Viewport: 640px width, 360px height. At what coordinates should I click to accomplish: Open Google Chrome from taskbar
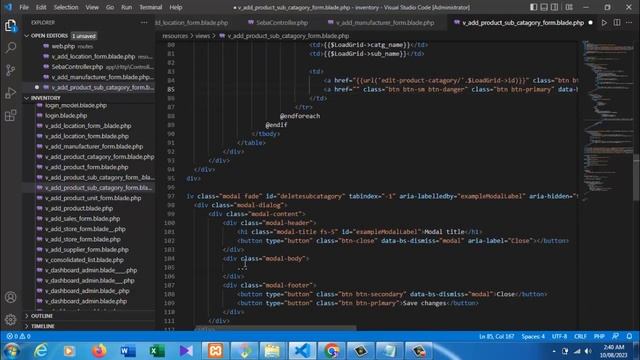331,351
